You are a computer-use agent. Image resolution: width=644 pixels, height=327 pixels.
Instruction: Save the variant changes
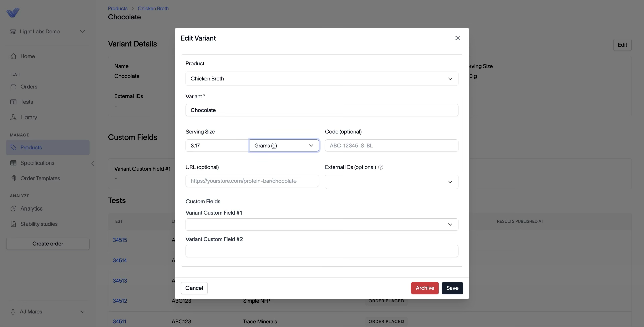(x=452, y=288)
